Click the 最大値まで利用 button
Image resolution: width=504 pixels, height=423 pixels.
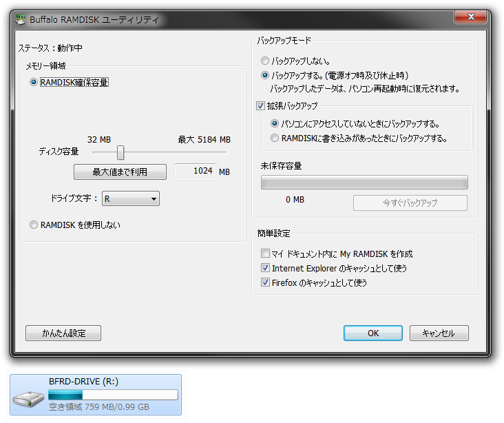(120, 172)
